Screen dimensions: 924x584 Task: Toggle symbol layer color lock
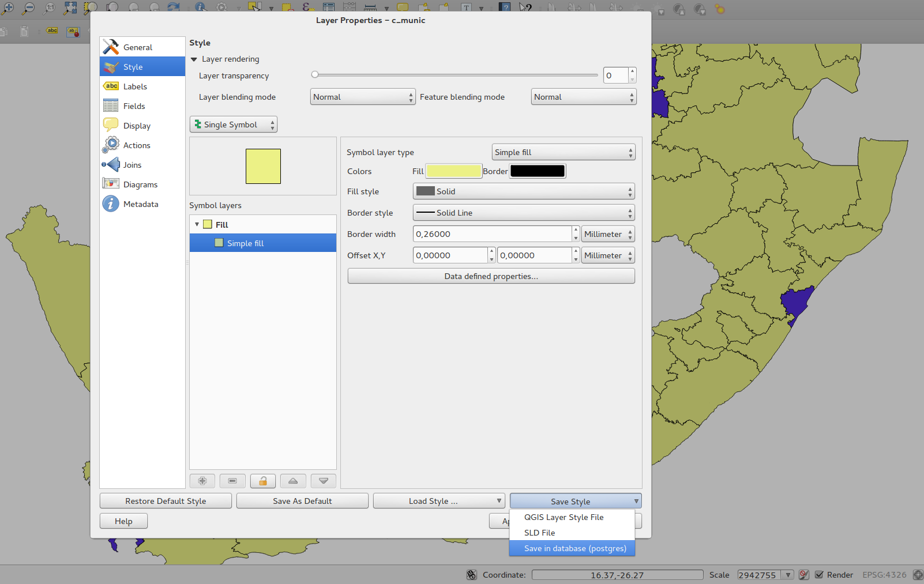(263, 481)
